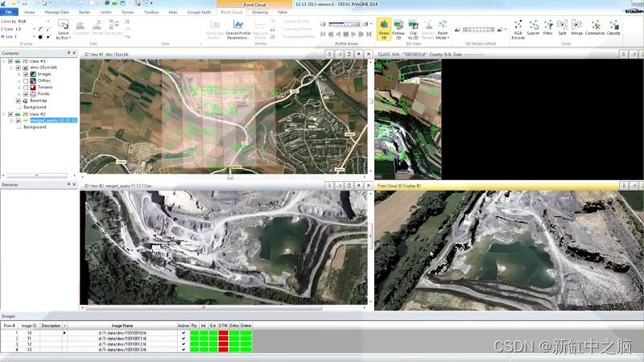Open the Point Mode dropdown
644x362 pixels.
click(442, 29)
